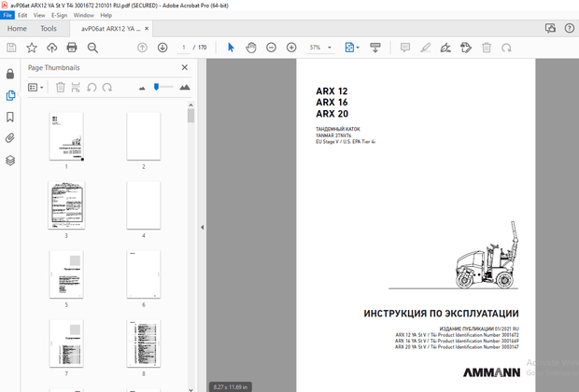Adjust the thumbnail size slider
Image resolution: width=579 pixels, height=392 pixels.
157,87
